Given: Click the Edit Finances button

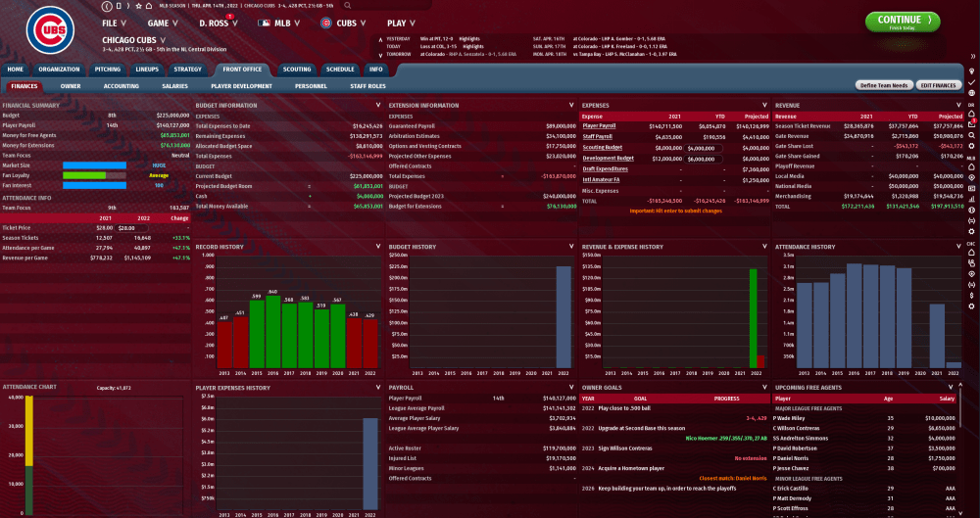Looking at the screenshot, I should pyautogui.click(x=938, y=86).
